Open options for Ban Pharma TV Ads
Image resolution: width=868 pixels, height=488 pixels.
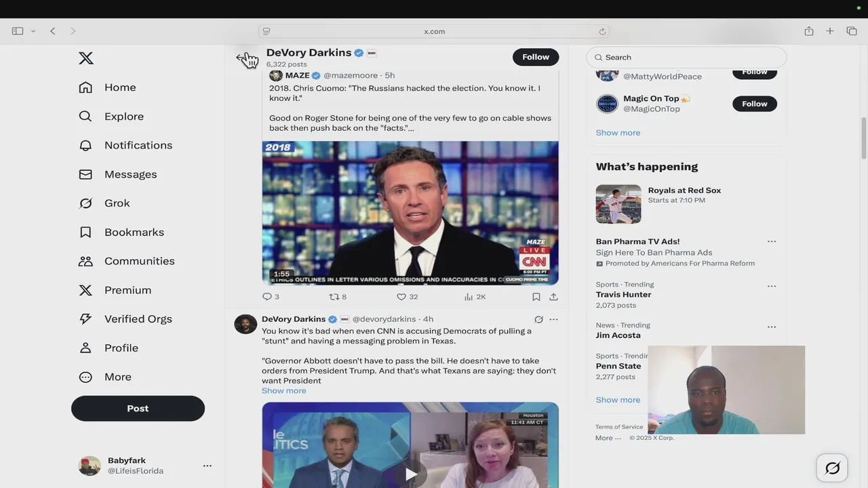[x=772, y=241]
